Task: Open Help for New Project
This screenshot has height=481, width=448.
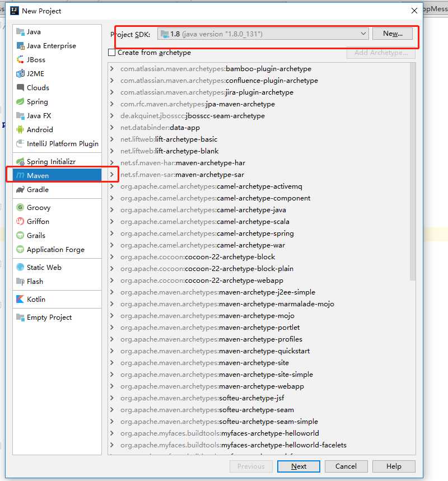Action: [394, 466]
